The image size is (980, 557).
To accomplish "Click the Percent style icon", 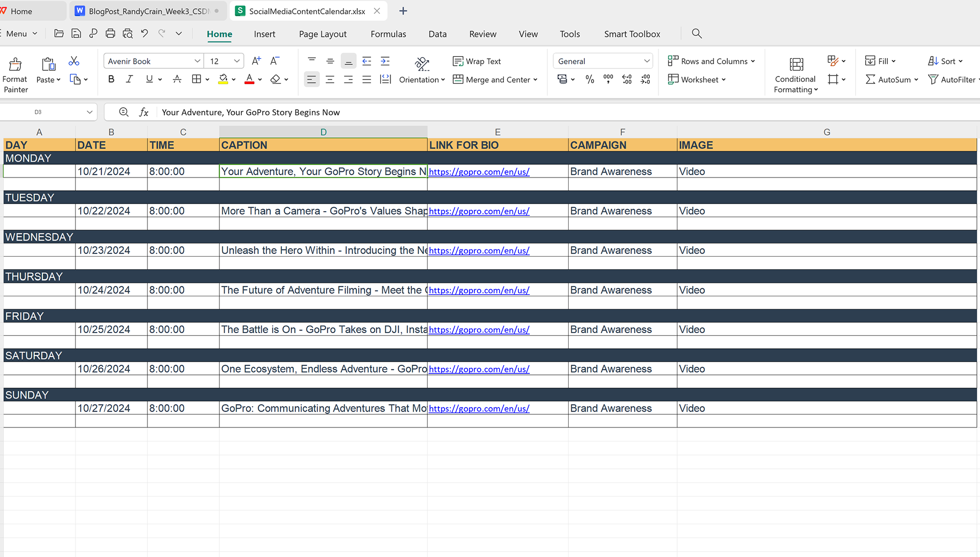I will [x=590, y=80].
